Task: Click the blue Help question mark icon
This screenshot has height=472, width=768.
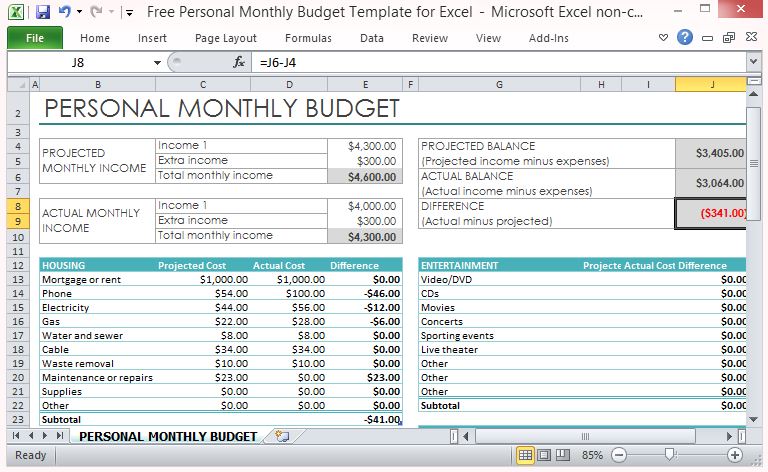Action: pyautogui.click(x=685, y=37)
